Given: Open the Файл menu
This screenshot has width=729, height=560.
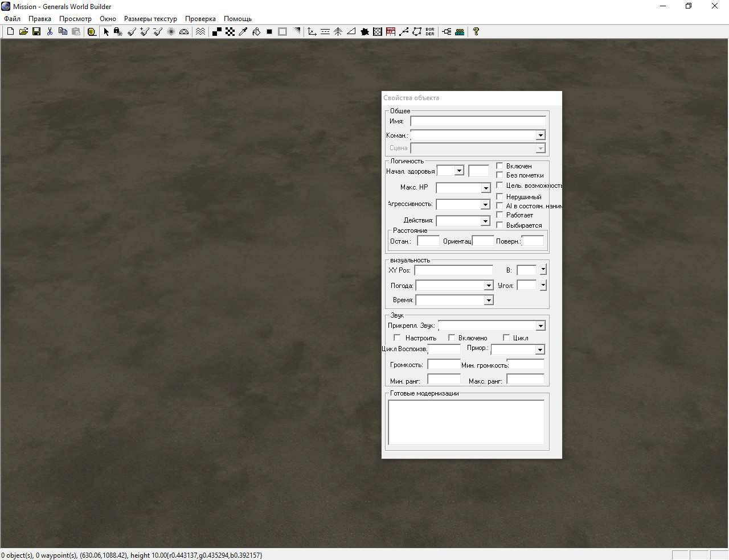Looking at the screenshot, I should [x=13, y=19].
